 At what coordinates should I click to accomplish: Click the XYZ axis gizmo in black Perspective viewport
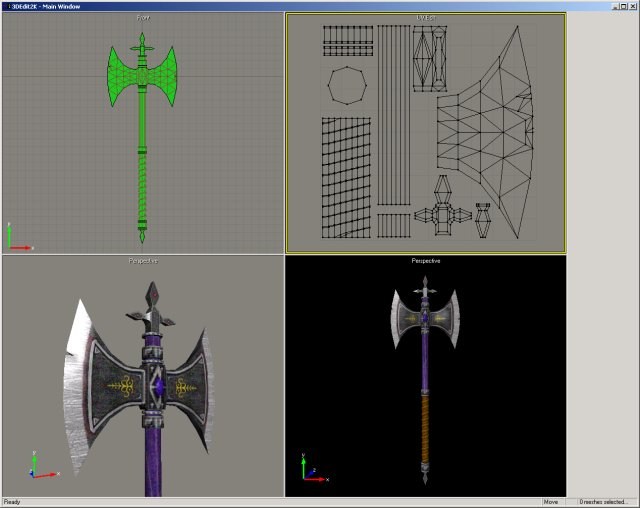pyautogui.click(x=315, y=468)
